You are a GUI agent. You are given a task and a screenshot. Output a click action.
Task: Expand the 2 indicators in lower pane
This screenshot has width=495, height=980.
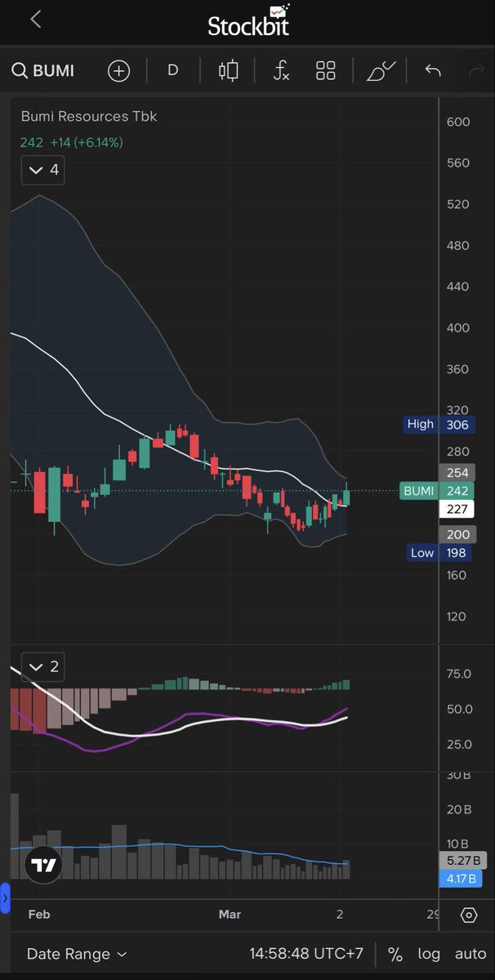43,667
